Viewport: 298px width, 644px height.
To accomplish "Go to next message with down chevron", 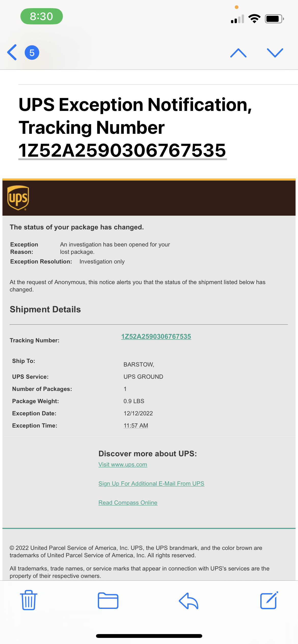I will coord(275,53).
